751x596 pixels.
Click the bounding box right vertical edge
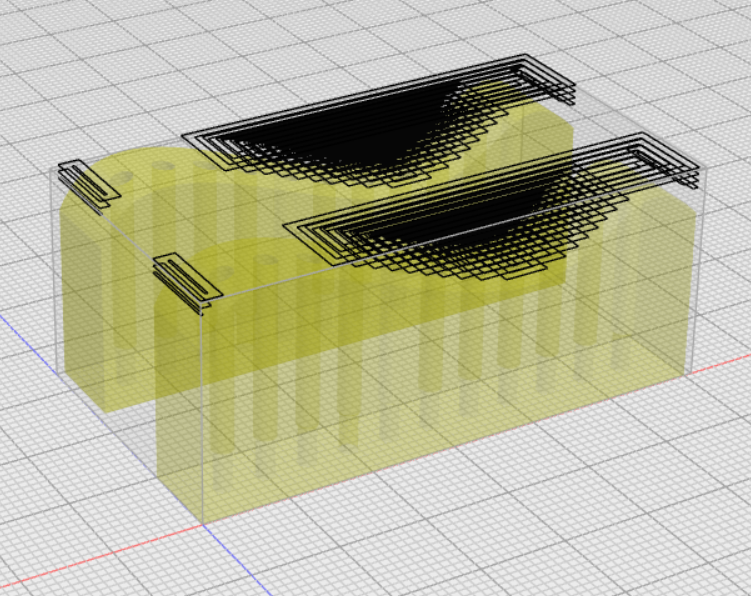tap(697, 280)
